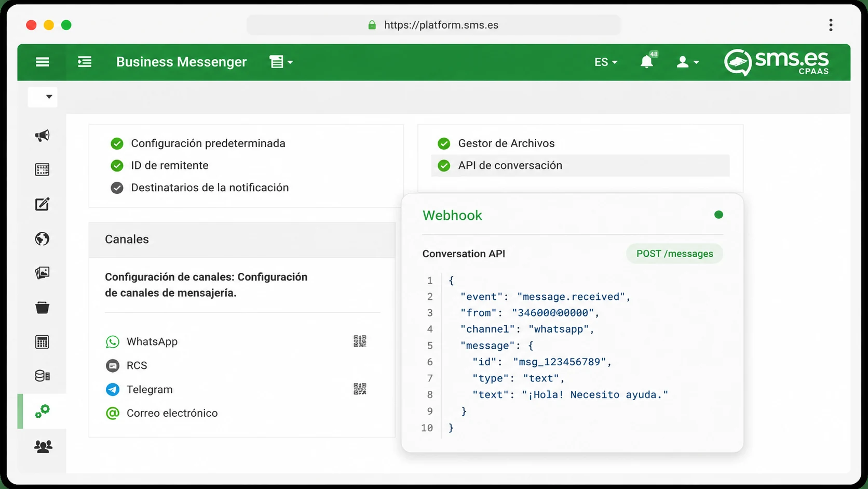
Task: Click the Webhook heading
Action: click(x=452, y=215)
